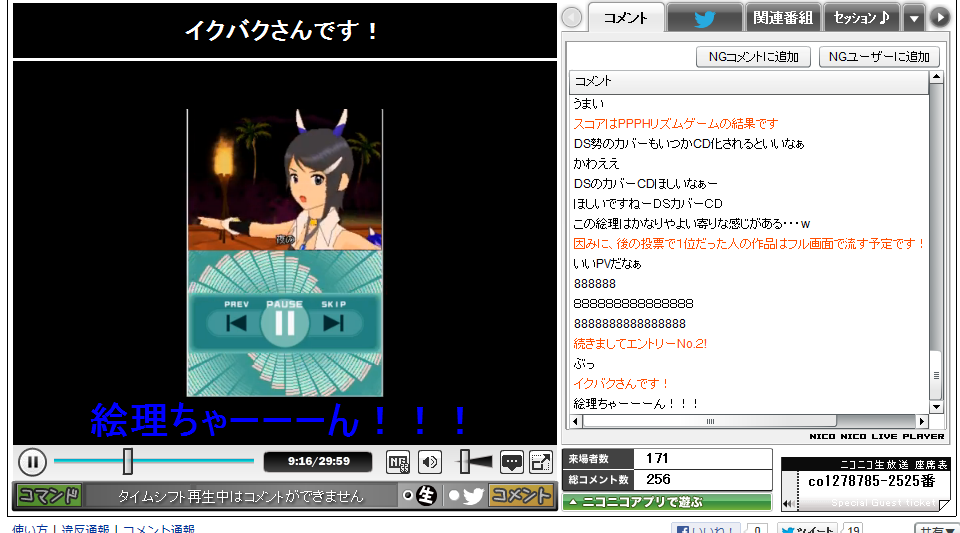Click the green コマンド button
Screen dimensions: 960x533
pyautogui.click(x=49, y=495)
